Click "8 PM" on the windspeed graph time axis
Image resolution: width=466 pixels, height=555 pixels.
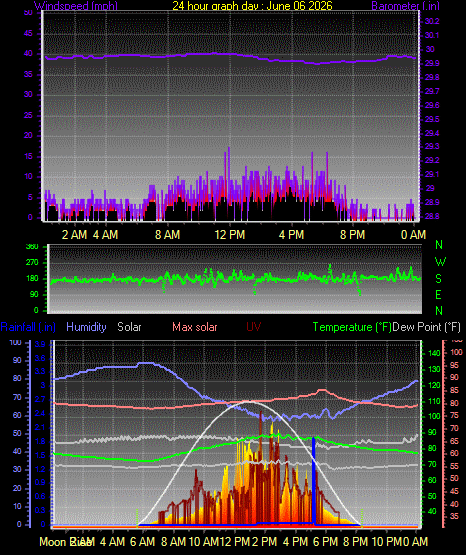(x=352, y=234)
